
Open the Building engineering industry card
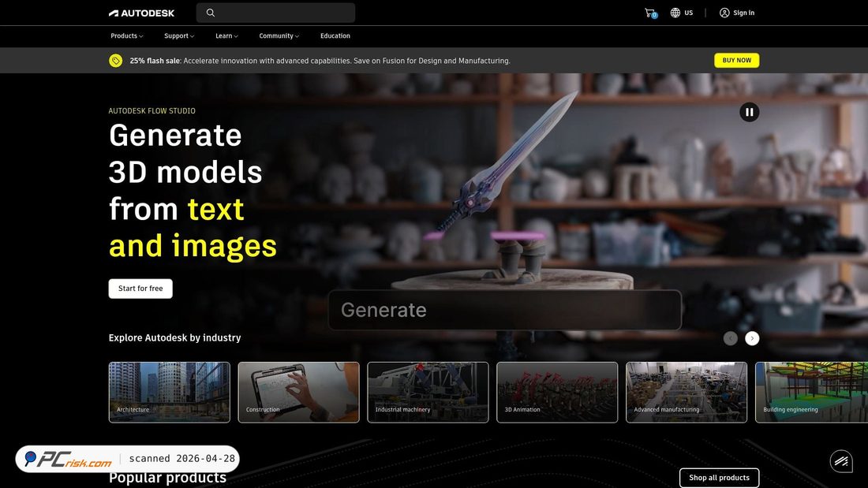(x=811, y=393)
